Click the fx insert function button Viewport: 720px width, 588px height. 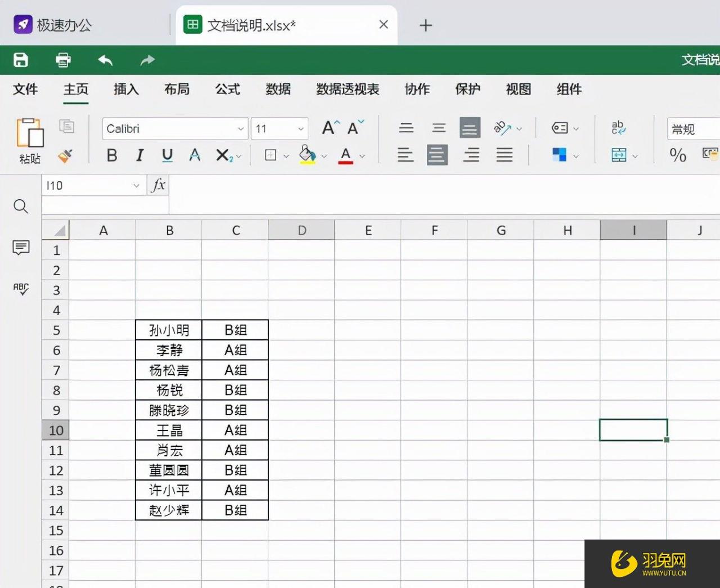(x=158, y=185)
